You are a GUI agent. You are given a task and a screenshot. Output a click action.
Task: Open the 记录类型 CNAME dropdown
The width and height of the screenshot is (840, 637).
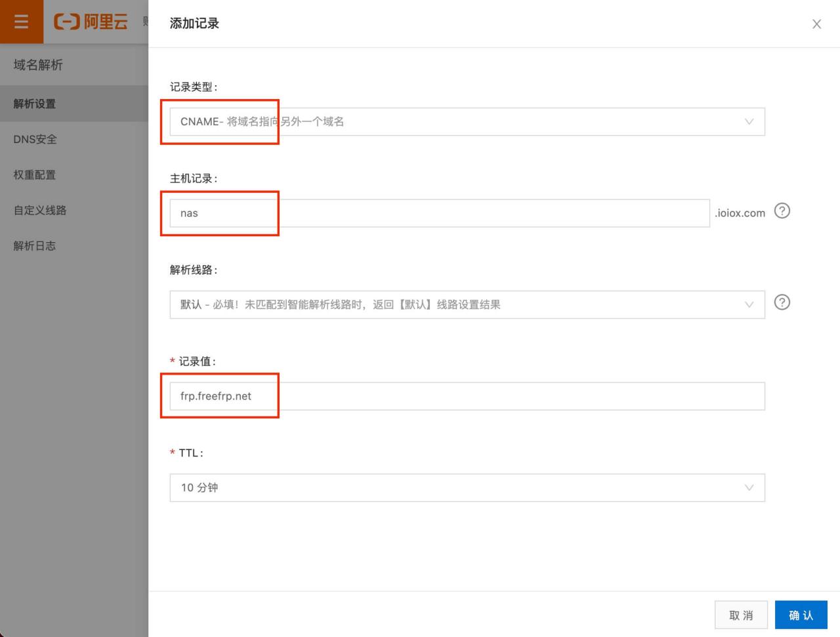coord(467,121)
